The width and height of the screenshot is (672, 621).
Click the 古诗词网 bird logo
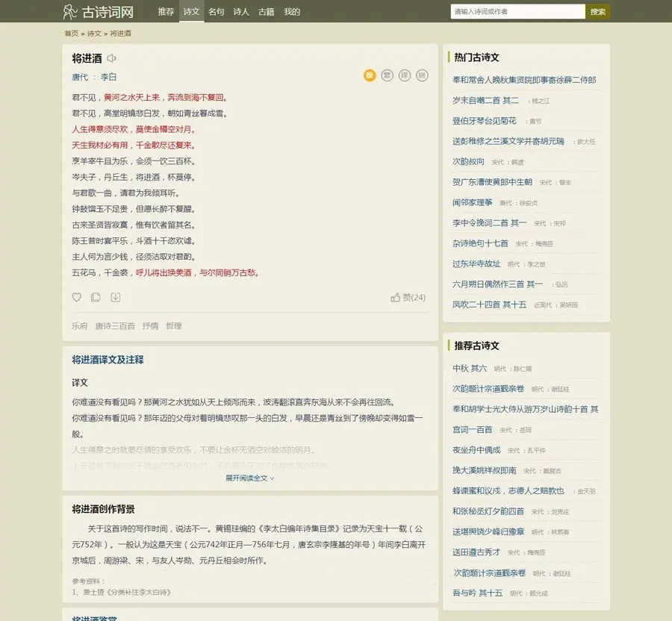(68, 11)
